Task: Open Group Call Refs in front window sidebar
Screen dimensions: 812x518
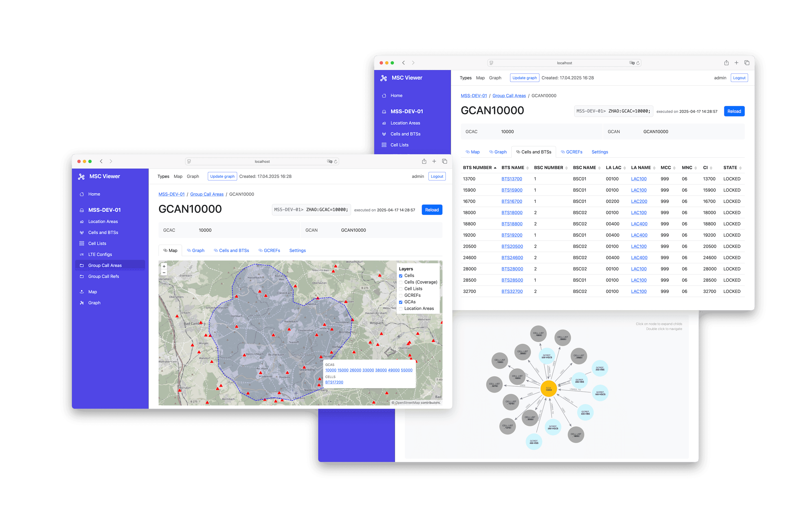Action: 103,276
